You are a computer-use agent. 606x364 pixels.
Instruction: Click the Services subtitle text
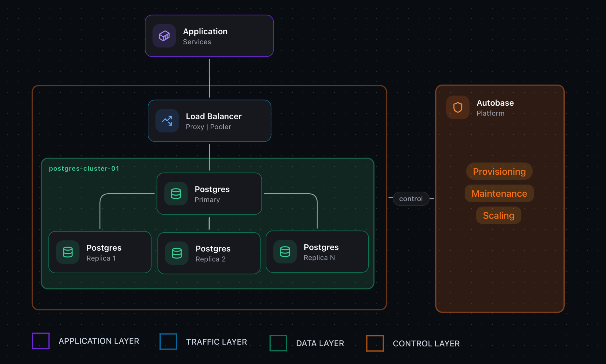pos(197,42)
